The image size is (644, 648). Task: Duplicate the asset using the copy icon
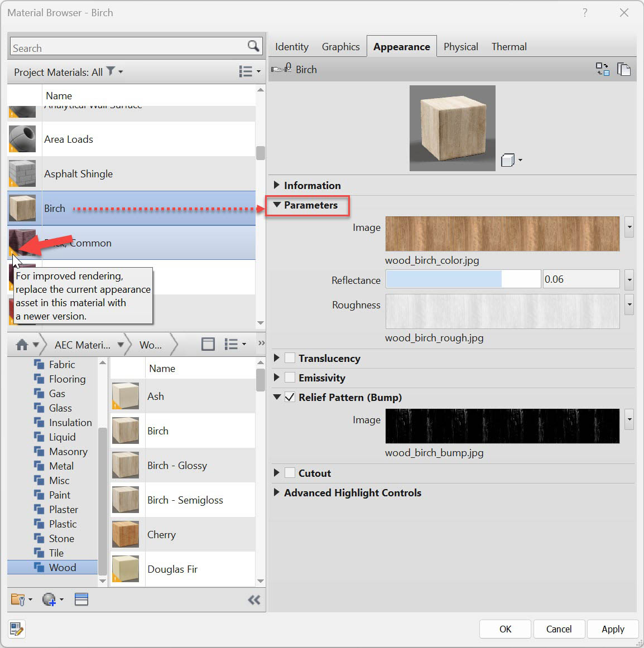pyautogui.click(x=624, y=69)
